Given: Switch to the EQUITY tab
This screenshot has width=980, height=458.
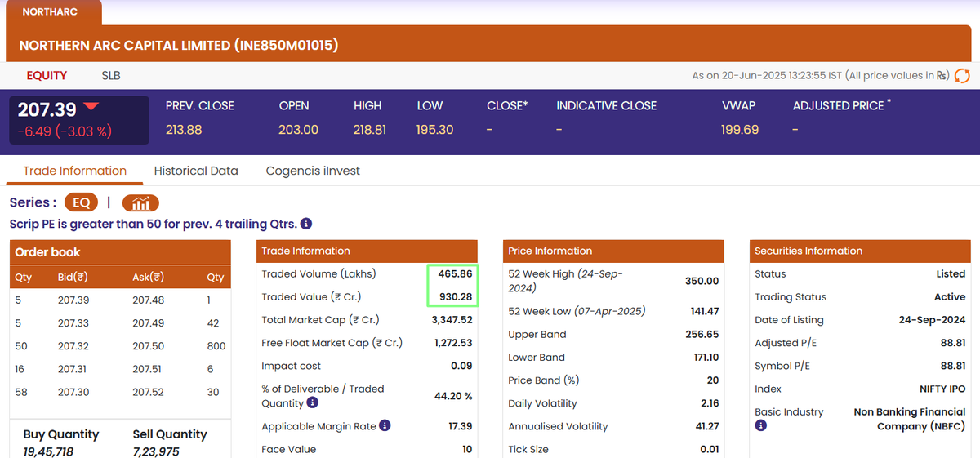Looking at the screenshot, I should (47, 75).
